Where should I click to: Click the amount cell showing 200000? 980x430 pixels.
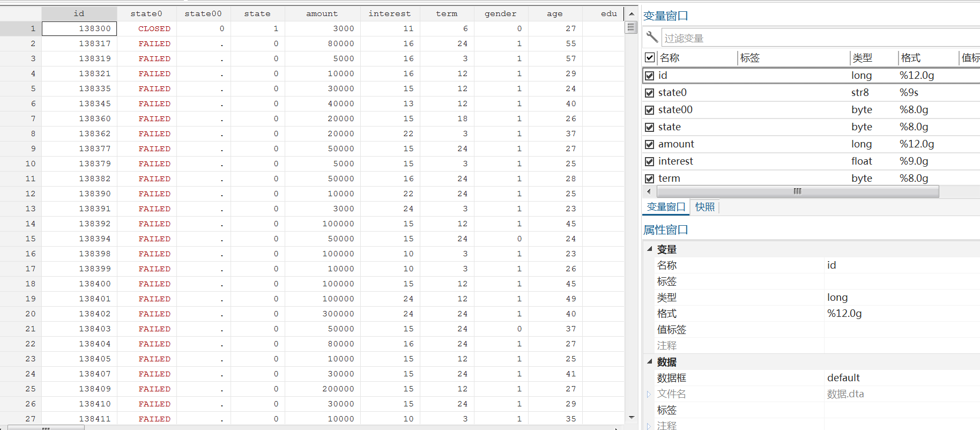pos(322,389)
